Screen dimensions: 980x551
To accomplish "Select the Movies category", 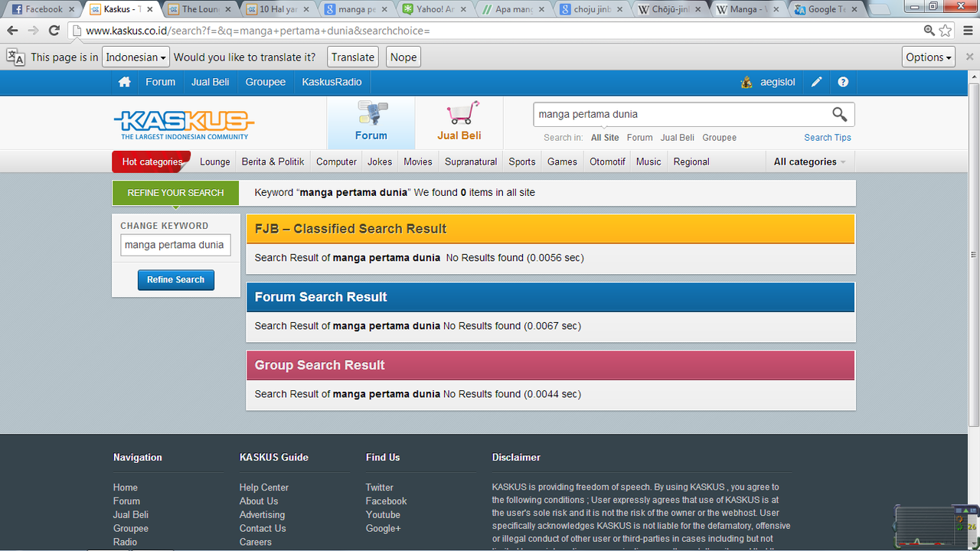I will (x=418, y=161).
